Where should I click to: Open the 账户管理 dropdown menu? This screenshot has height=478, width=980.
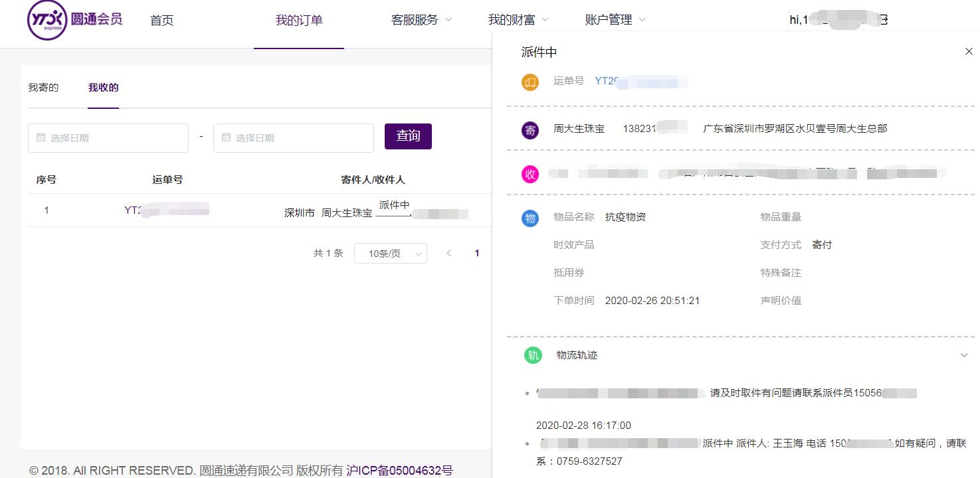tap(615, 20)
